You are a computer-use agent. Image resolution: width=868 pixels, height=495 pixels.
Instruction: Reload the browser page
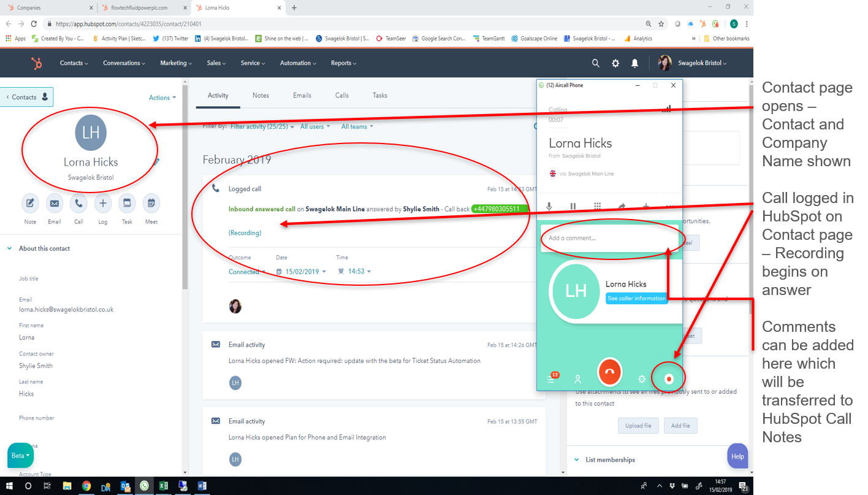[34, 24]
